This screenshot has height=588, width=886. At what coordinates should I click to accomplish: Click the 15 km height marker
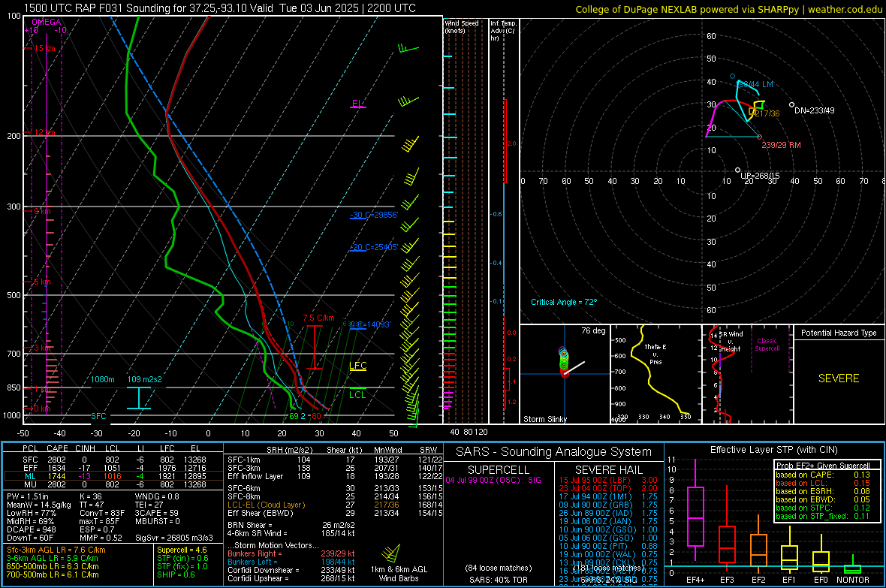(41, 48)
